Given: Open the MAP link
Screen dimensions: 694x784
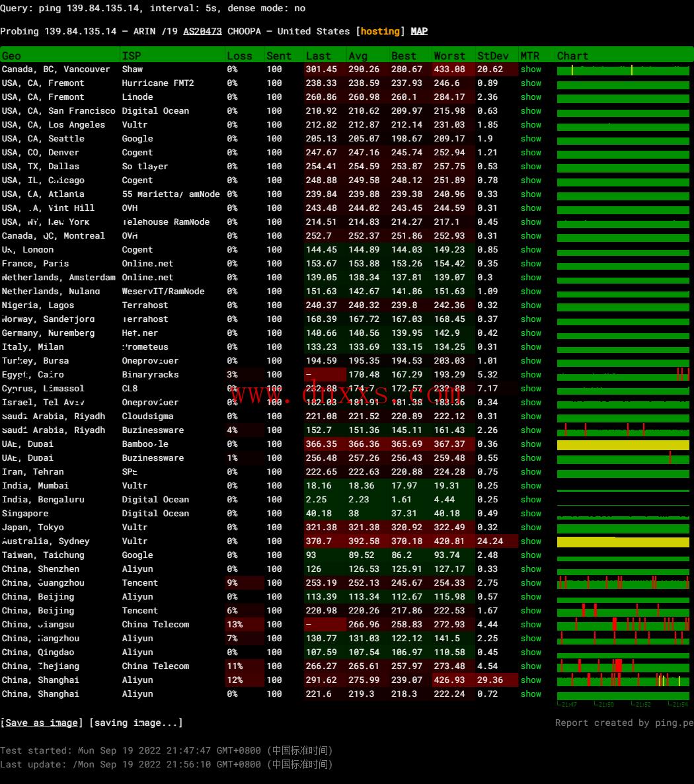Looking at the screenshot, I should [419, 31].
